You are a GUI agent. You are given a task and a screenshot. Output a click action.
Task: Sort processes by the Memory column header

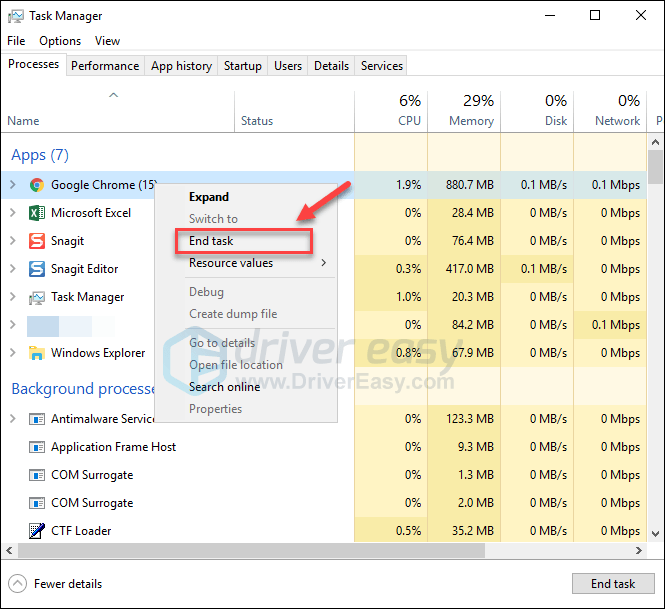click(464, 110)
